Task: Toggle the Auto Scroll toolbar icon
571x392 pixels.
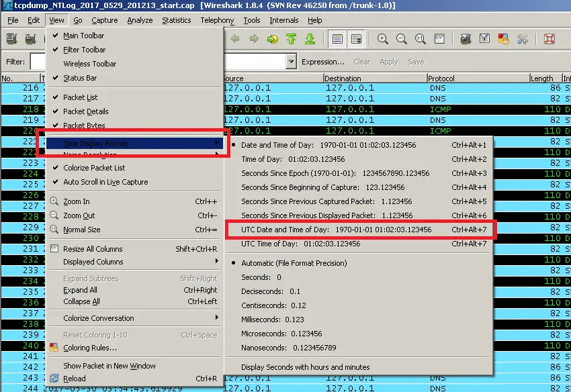Action: [x=356, y=38]
